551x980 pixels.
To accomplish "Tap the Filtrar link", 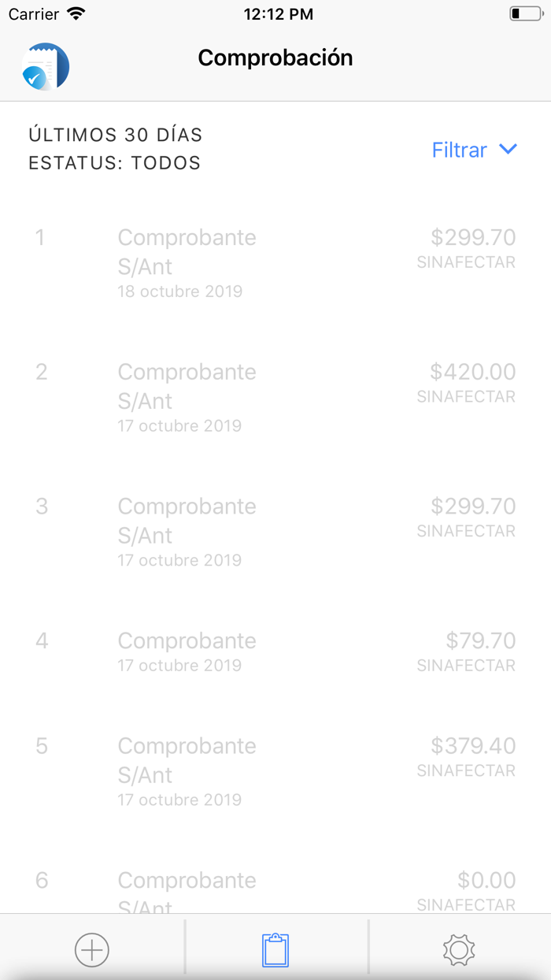I will pos(459,150).
